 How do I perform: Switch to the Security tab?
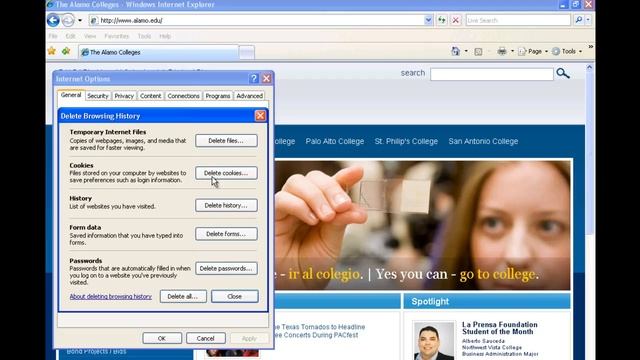pyautogui.click(x=98, y=96)
